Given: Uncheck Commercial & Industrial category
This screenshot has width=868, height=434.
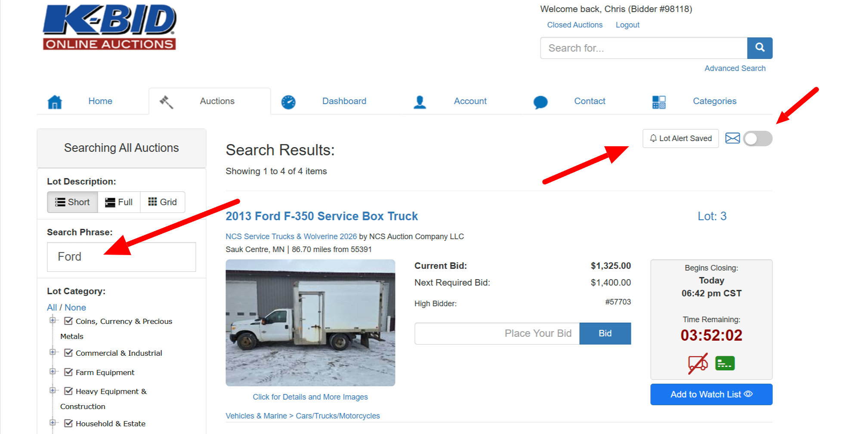Looking at the screenshot, I should (68, 353).
